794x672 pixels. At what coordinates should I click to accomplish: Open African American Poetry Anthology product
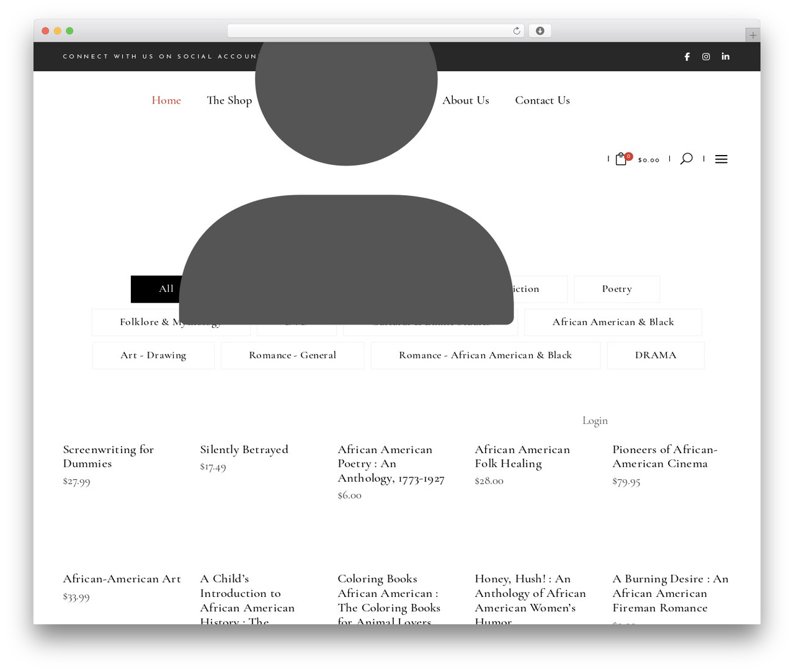391,464
